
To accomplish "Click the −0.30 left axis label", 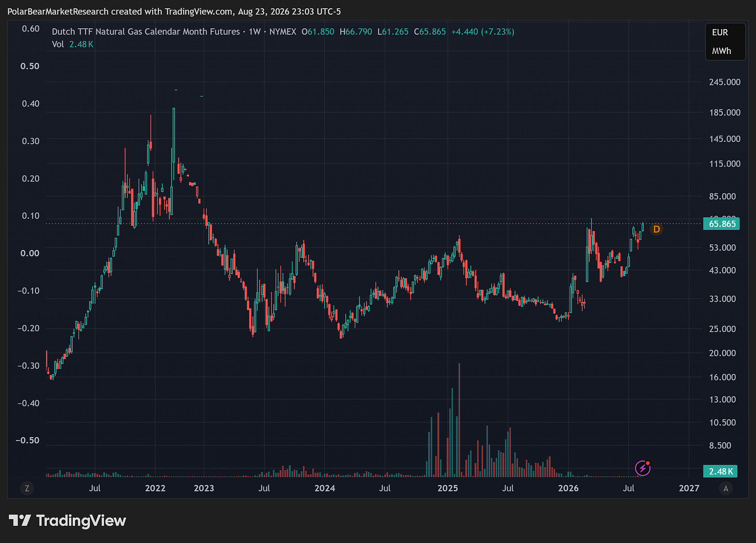I will (x=28, y=365).
